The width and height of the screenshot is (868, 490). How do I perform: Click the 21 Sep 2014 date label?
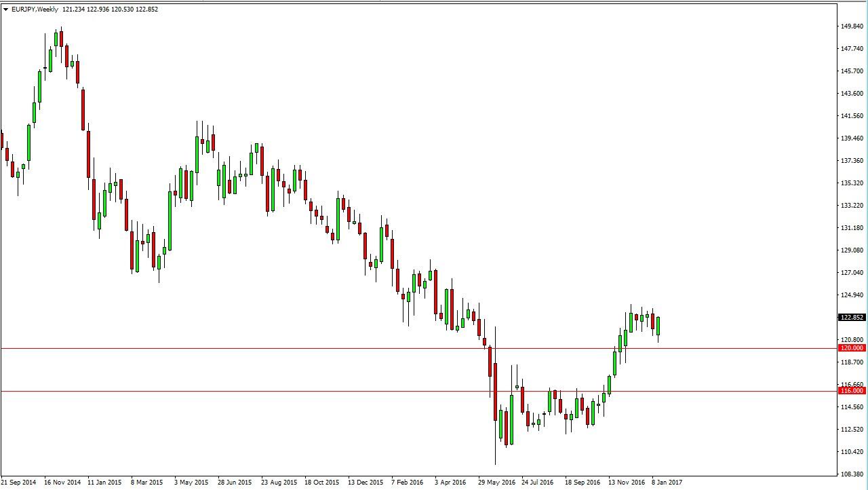[x=19, y=483]
